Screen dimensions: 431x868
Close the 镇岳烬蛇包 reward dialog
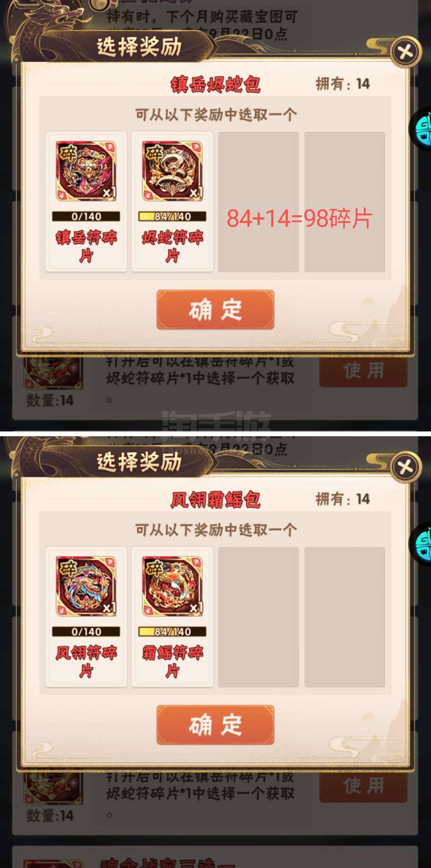pyautogui.click(x=405, y=52)
